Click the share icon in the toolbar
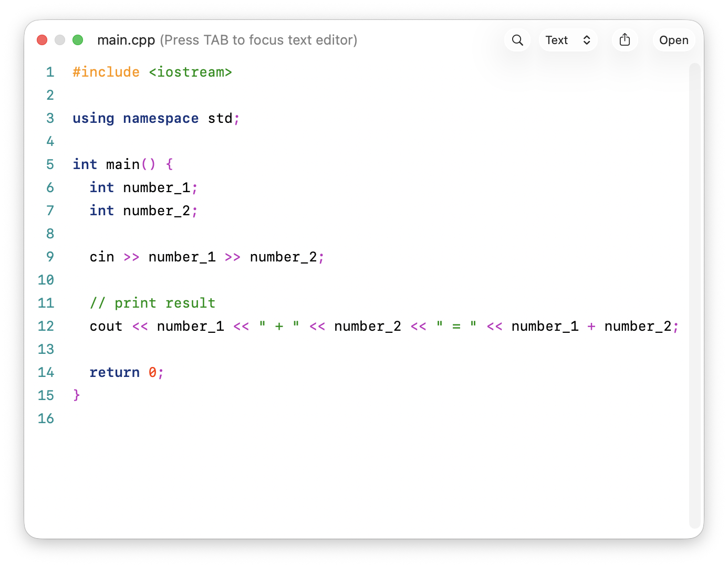 [x=625, y=39]
